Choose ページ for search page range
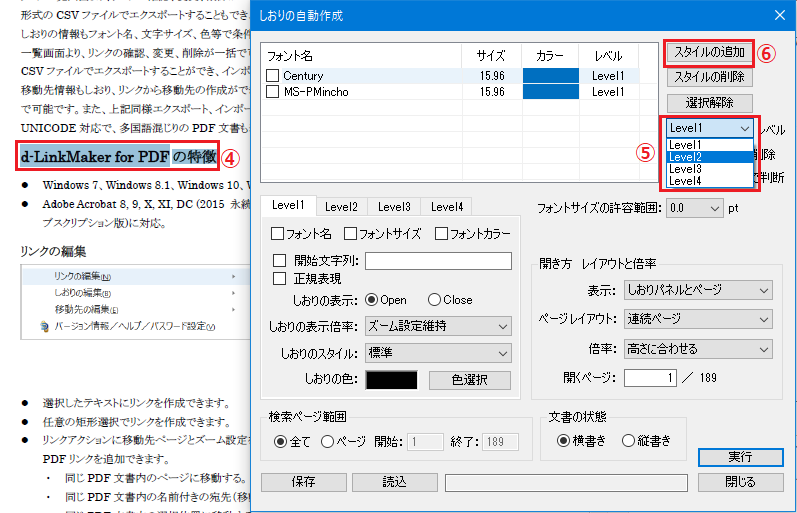 [327, 442]
